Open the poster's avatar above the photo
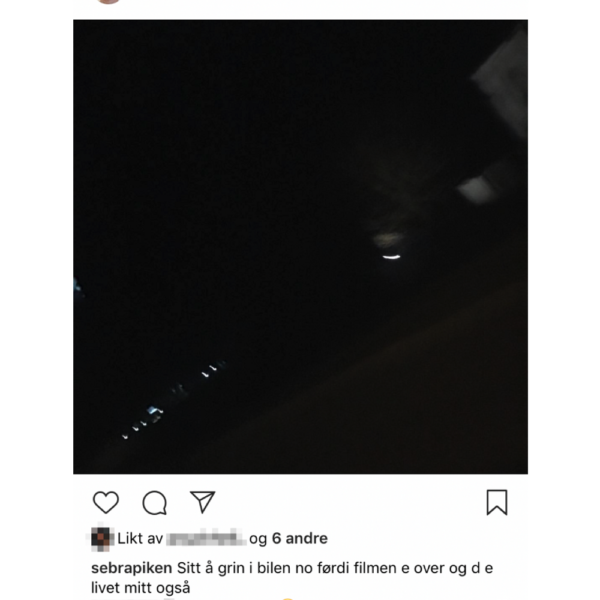This screenshot has width=600, height=600. [108, 2]
